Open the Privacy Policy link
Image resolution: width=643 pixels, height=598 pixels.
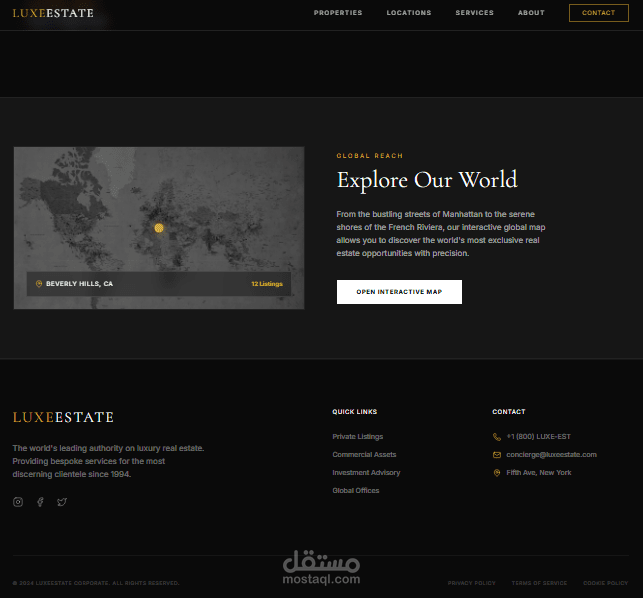click(x=472, y=583)
